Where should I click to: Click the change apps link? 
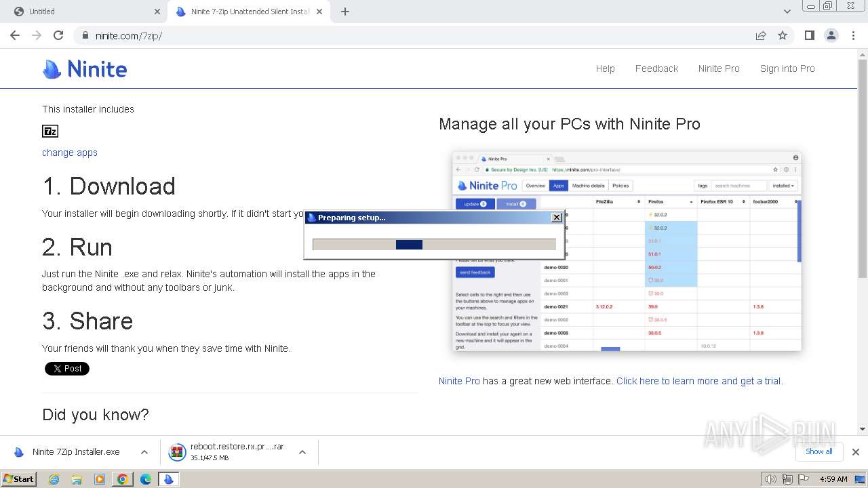70,152
